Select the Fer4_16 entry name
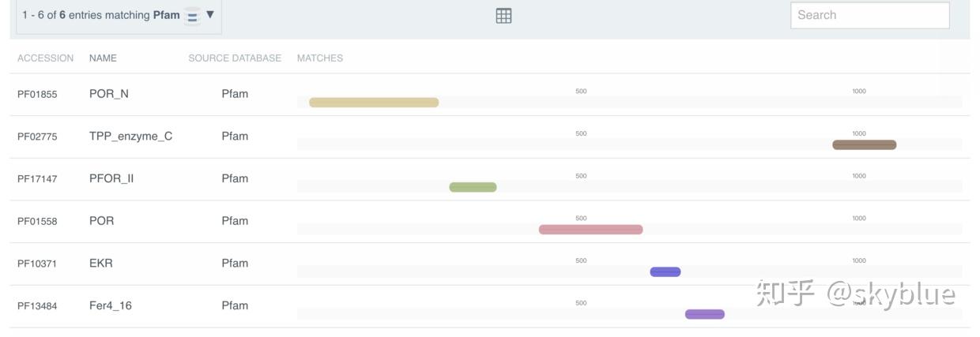 tap(111, 305)
